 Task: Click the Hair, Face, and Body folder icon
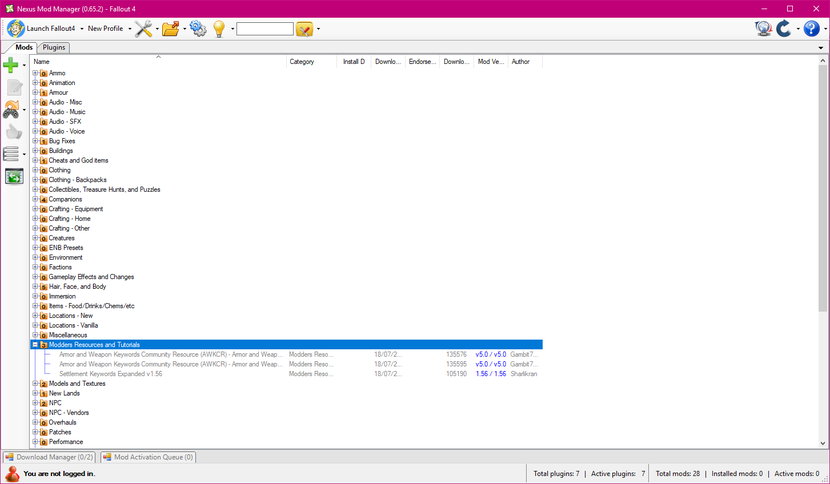click(x=43, y=286)
